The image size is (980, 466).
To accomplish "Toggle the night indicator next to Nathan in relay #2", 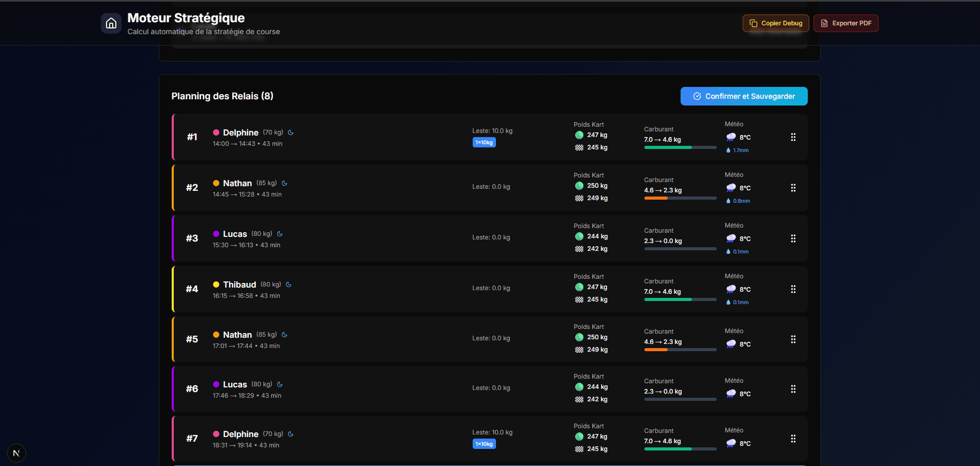I will (x=284, y=183).
